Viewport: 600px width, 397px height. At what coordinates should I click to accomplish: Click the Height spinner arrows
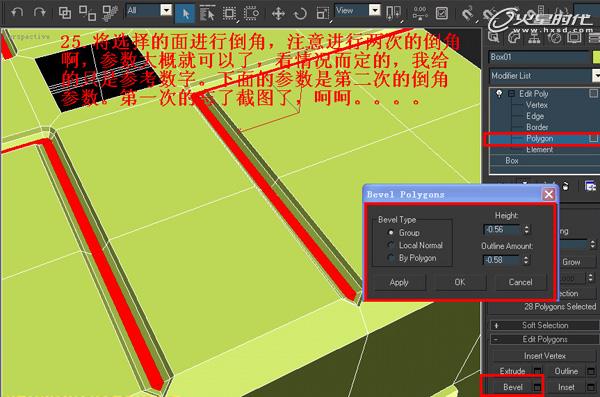527,229
